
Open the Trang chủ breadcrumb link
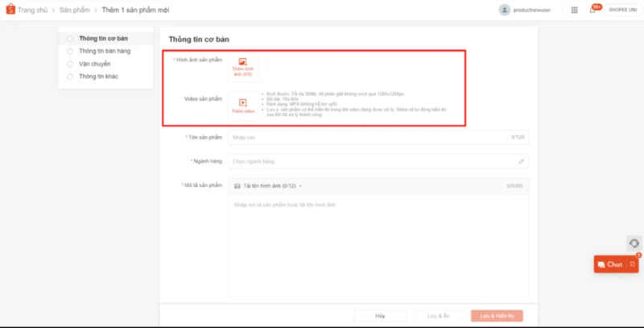coord(32,10)
